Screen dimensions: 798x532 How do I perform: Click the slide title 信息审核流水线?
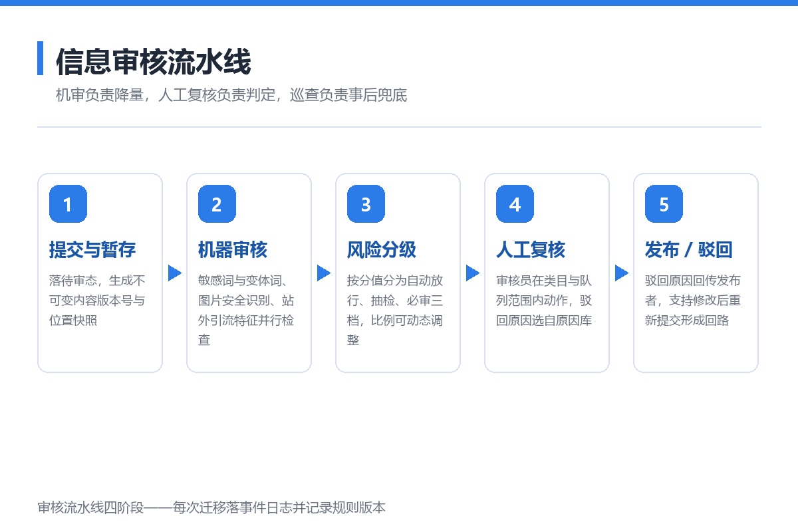(x=153, y=63)
